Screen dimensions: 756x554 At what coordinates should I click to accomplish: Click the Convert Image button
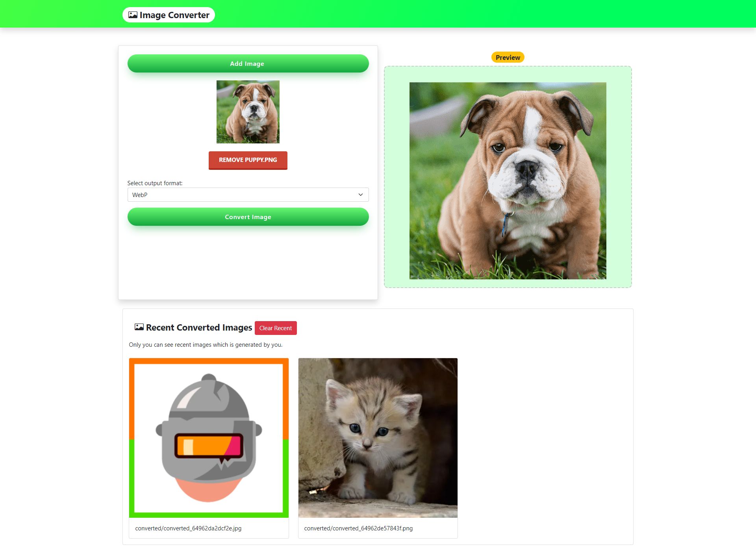(x=248, y=217)
